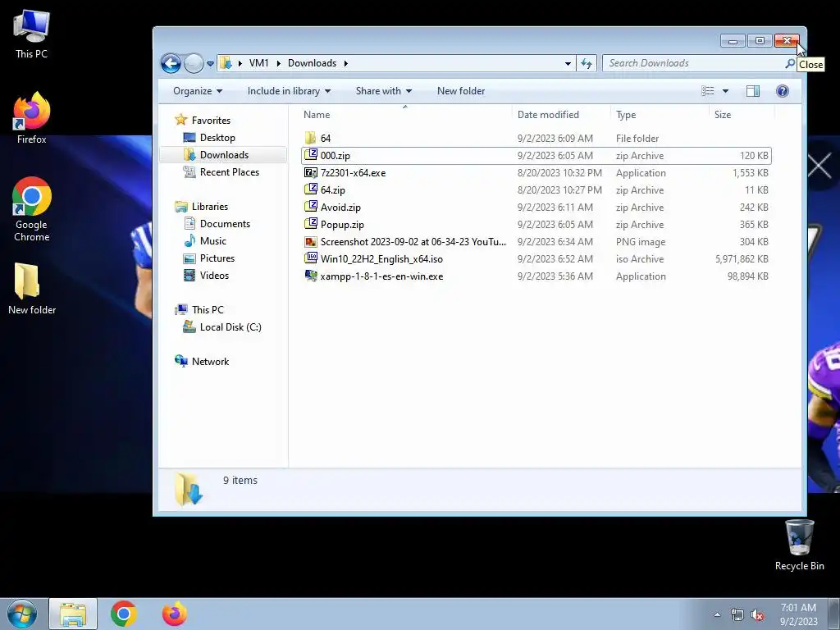Open the Organize menu
This screenshot has width=840, height=630.
(197, 91)
